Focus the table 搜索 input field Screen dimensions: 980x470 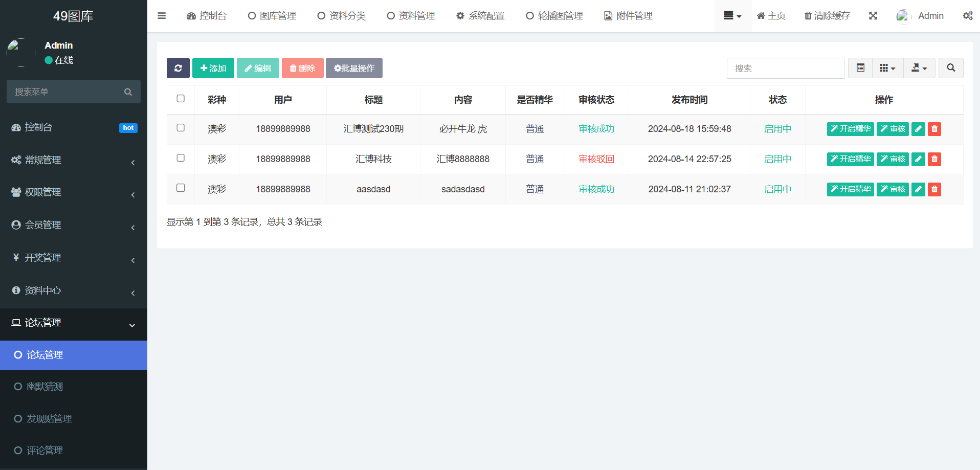(785, 68)
